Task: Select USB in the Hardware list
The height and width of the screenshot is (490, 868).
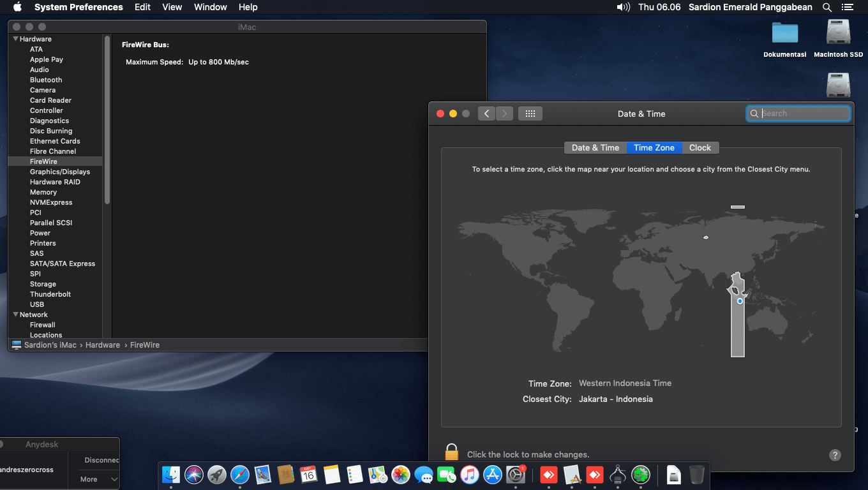Action: coord(37,304)
